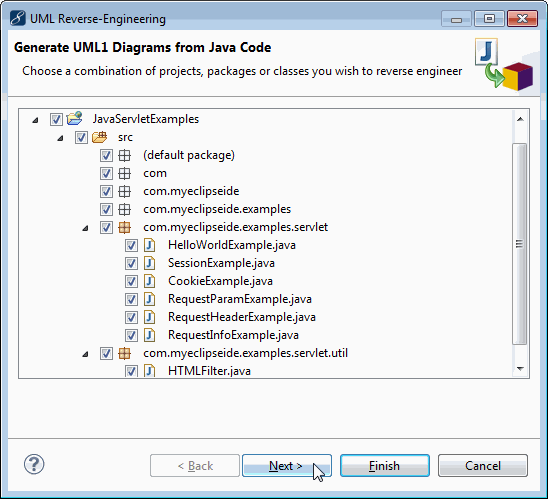This screenshot has width=548, height=499.
Task: Cancel the reverse-engineering wizard
Action: click(x=483, y=465)
